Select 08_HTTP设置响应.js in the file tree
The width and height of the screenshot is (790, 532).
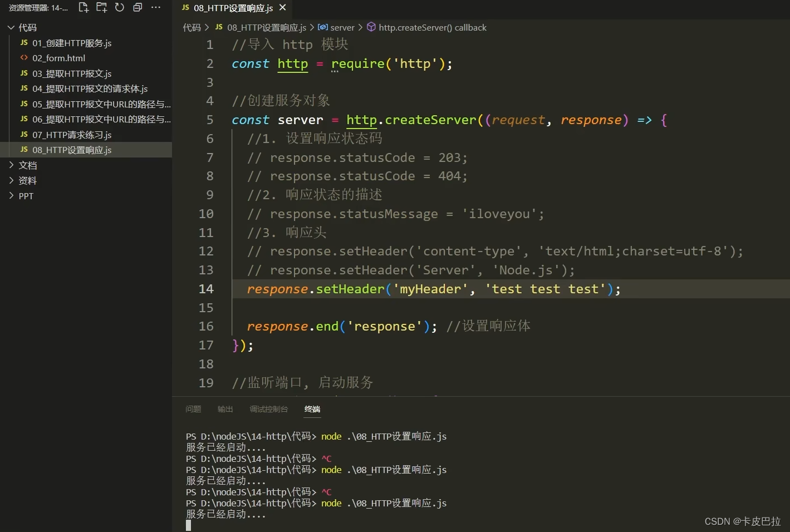click(86, 150)
